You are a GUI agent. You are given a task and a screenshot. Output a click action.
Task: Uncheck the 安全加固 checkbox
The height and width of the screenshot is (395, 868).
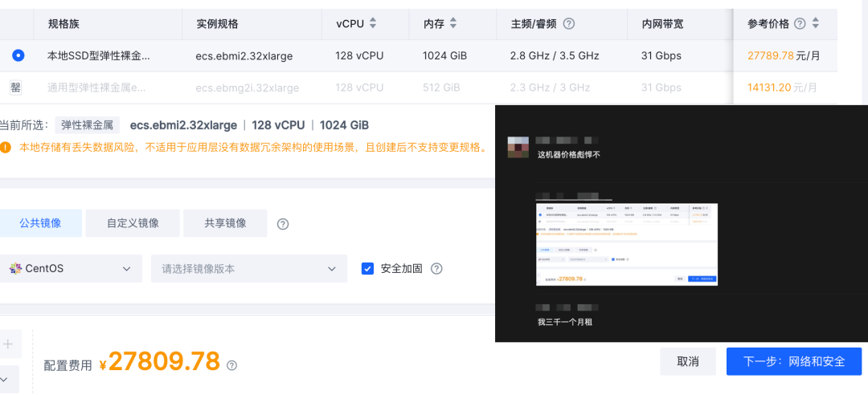pyautogui.click(x=368, y=269)
